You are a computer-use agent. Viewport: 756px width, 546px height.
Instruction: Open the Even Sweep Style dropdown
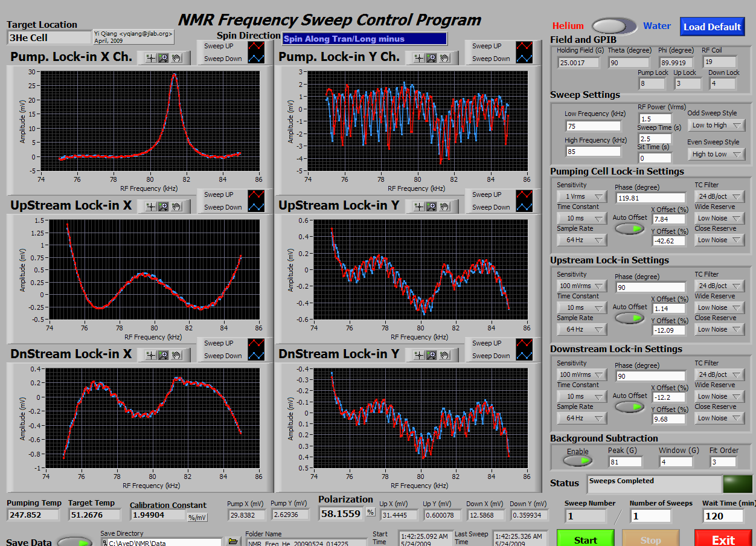717,154
